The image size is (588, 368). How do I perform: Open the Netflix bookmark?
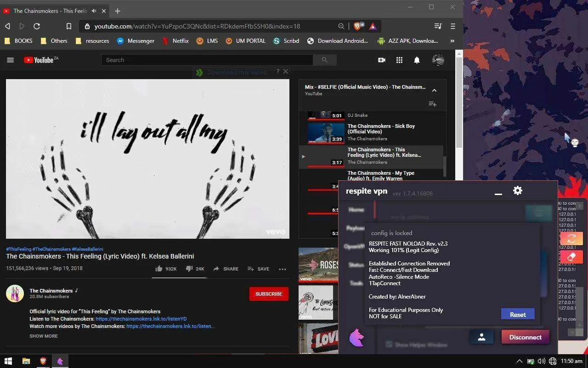[175, 41]
